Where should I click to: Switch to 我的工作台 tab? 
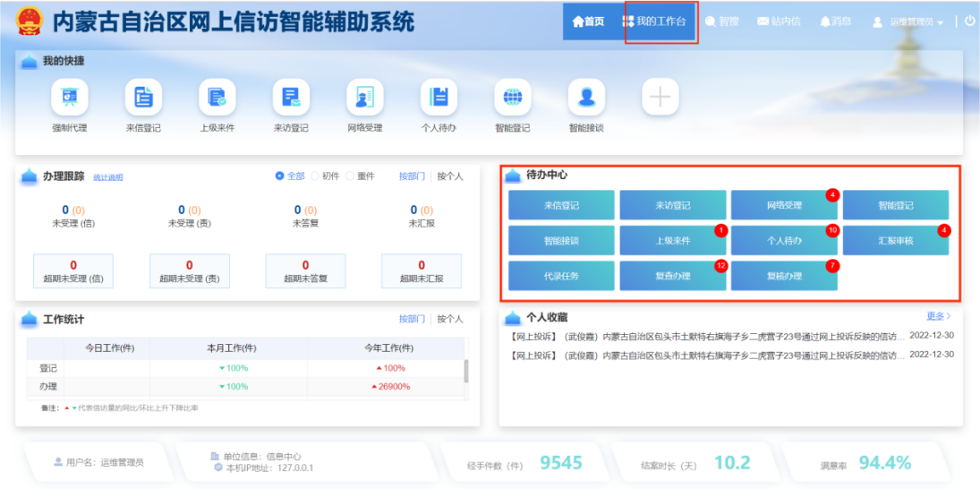click(660, 21)
